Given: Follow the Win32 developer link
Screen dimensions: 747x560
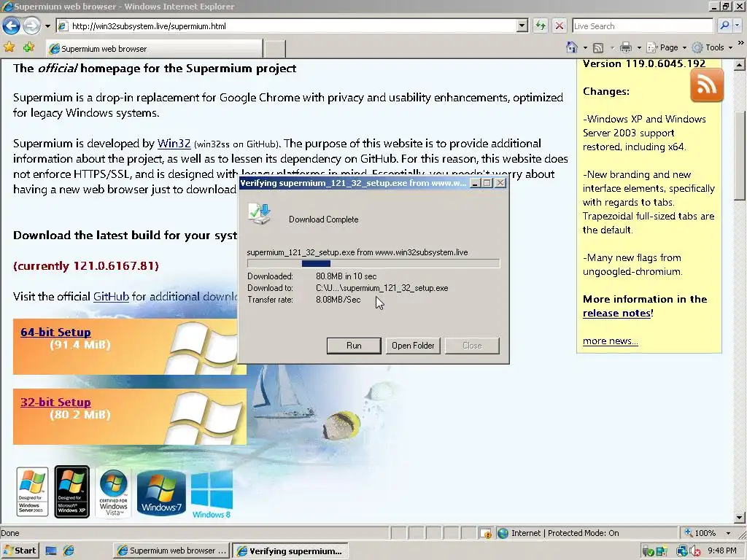Looking at the screenshot, I should click(x=174, y=144).
